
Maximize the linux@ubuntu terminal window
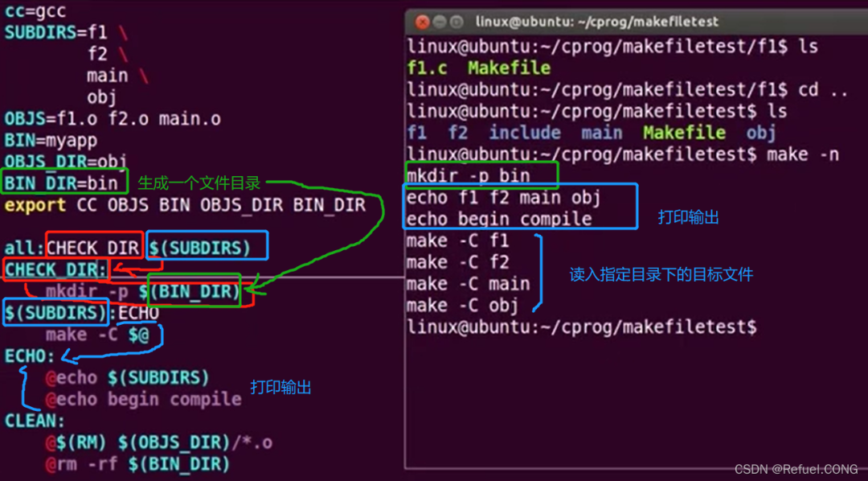point(457,23)
